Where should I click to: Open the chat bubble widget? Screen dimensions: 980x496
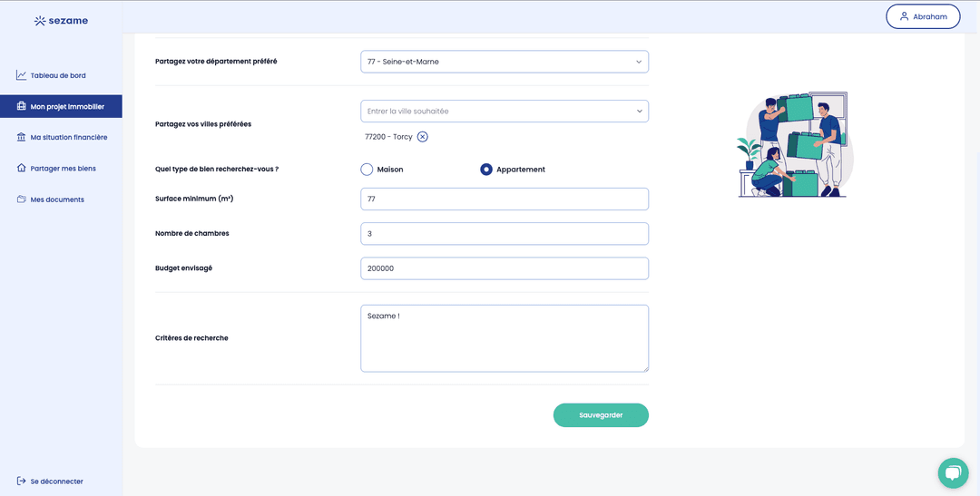click(x=953, y=472)
